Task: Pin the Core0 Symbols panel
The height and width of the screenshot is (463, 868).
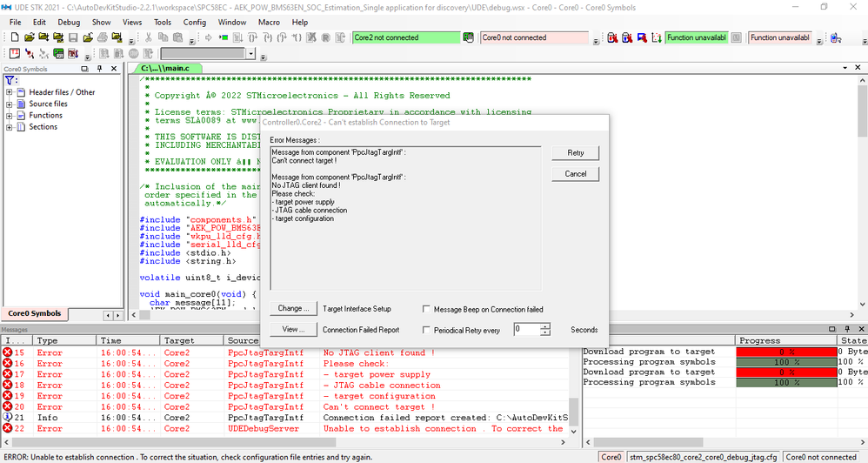Action: 100,69
